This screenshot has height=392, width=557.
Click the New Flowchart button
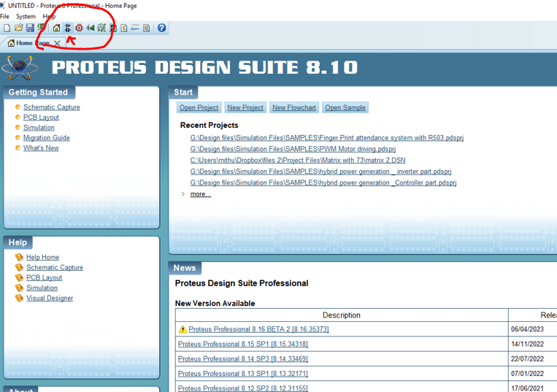tap(294, 107)
